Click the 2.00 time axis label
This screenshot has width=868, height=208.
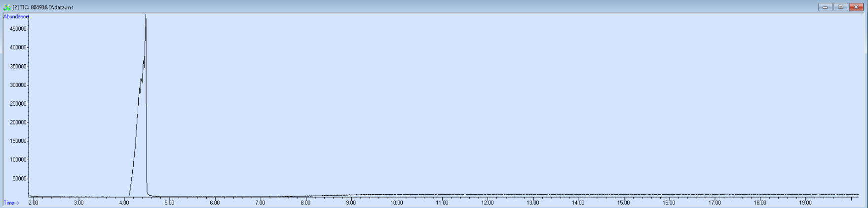tap(33, 203)
